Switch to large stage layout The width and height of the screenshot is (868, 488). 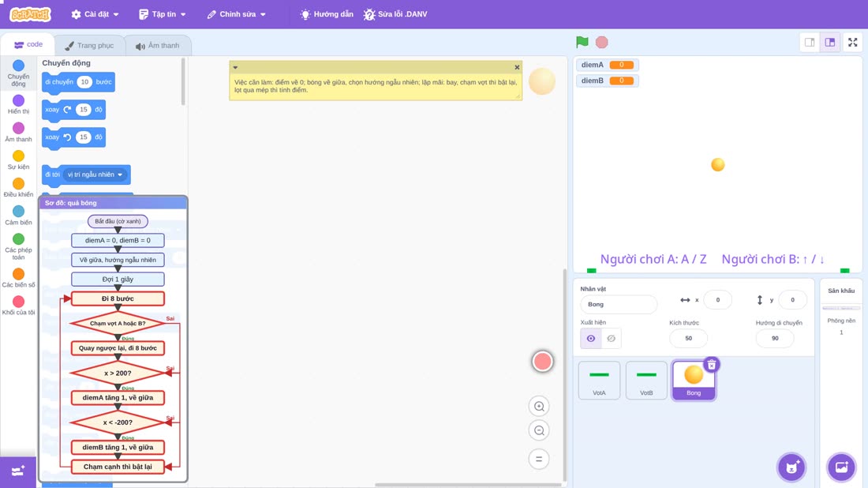(830, 42)
